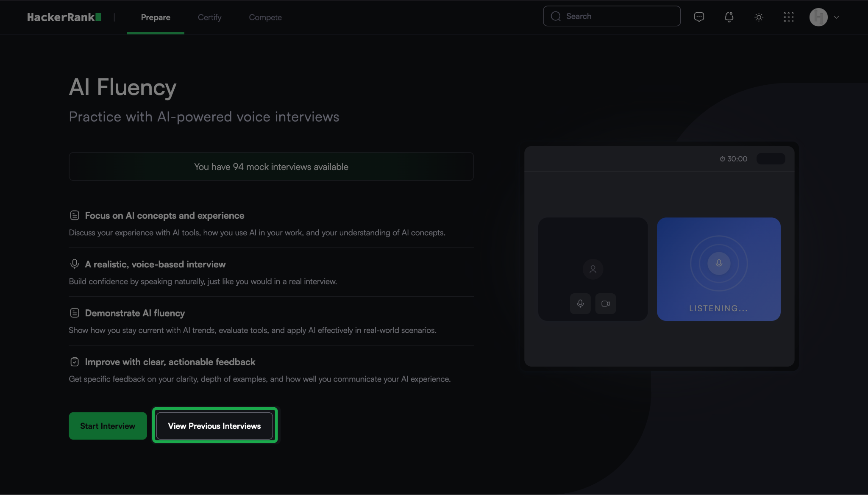Open the messages chat icon

point(699,17)
